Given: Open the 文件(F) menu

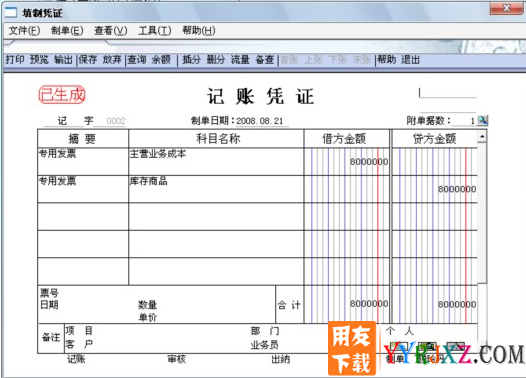Looking at the screenshot, I should pos(24,31).
